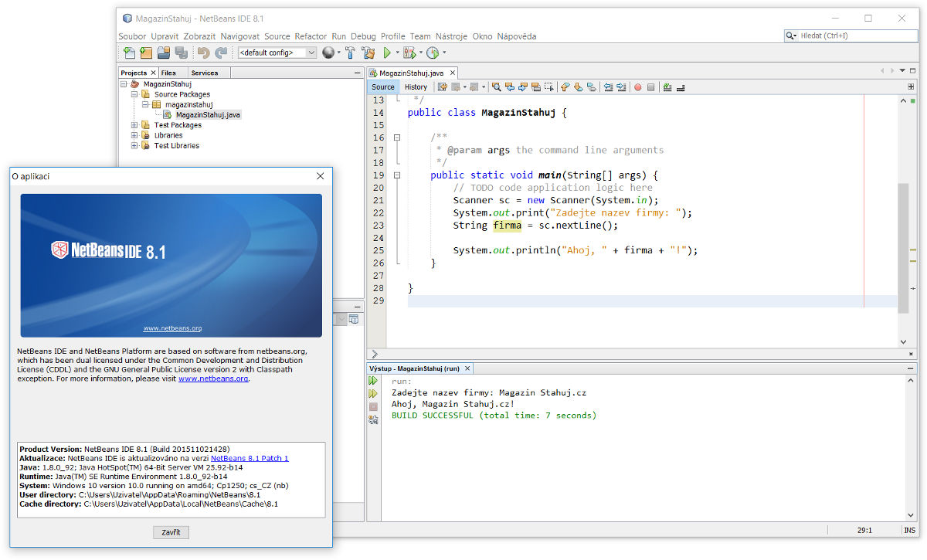Close the O aplikaci dialog
Viewport: 927px width, 560px height.
[x=321, y=176]
